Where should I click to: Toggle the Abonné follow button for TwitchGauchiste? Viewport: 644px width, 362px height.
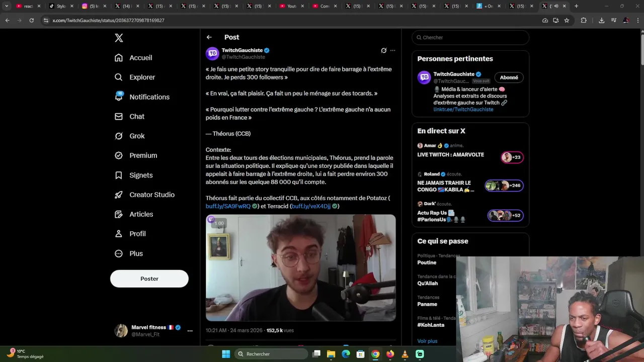coord(509,77)
